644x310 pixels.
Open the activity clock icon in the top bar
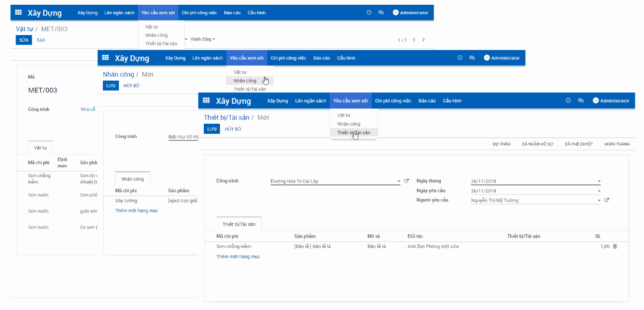[568, 100]
